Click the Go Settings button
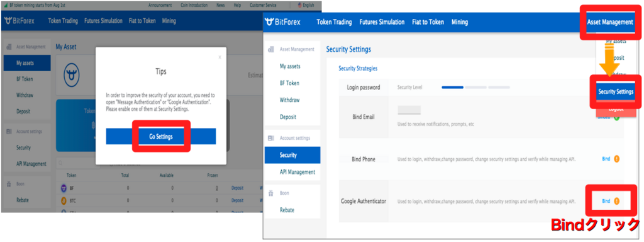644x242 pixels. coord(161,137)
